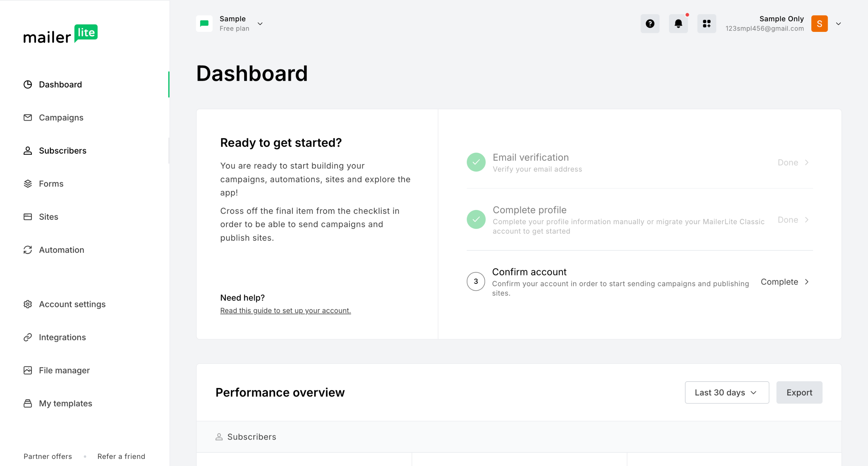Image resolution: width=868 pixels, height=466 pixels.
Task: Click the mailerlite logo
Action: (x=60, y=34)
